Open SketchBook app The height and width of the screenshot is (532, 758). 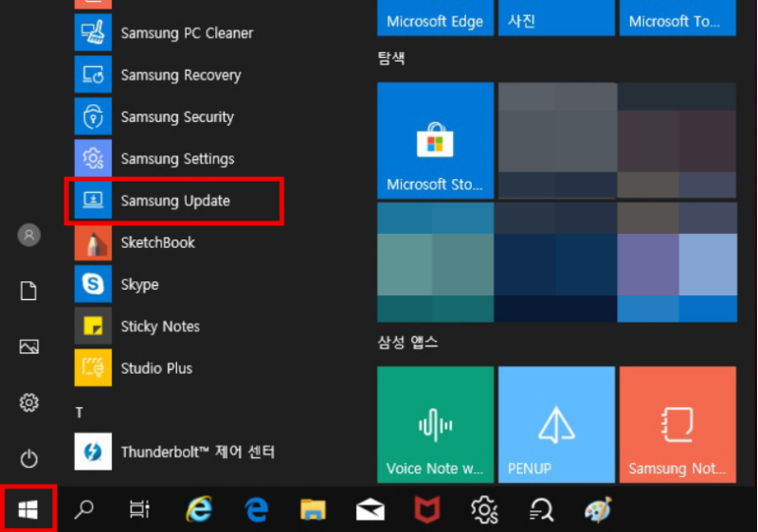point(135,242)
